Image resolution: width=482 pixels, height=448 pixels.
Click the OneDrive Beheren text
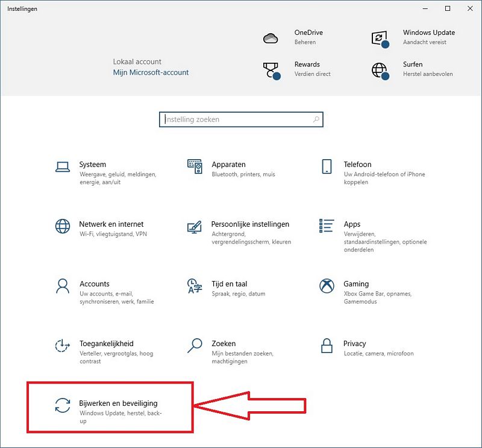305,42
